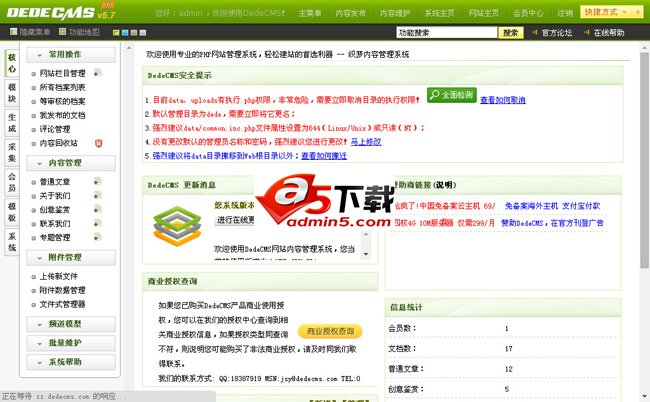The width and height of the screenshot is (650, 402).
Task: Open the 马上修改 link
Action: point(366,142)
